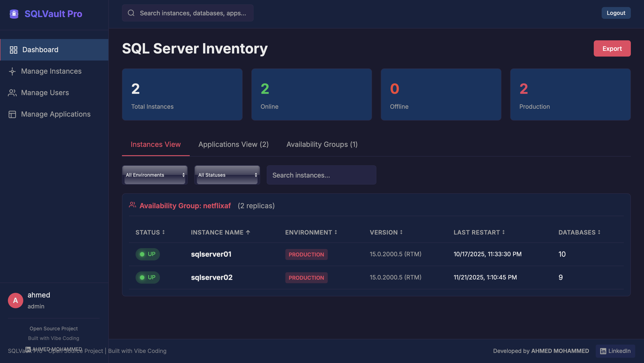
Task: Click the Manage Applications layout icon
Action: (x=12, y=114)
